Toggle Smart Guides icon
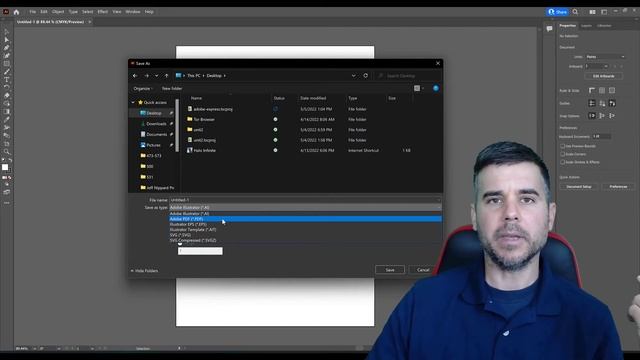640x360 pixels. [x=612, y=103]
